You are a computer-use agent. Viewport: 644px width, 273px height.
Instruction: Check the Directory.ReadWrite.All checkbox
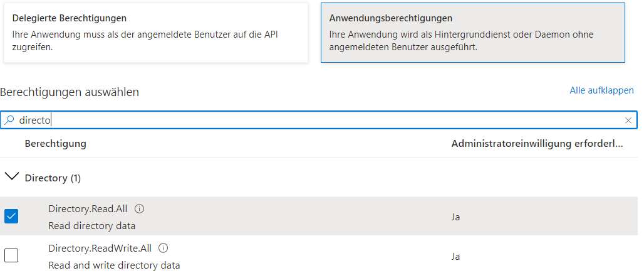click(x=11, y=255)
